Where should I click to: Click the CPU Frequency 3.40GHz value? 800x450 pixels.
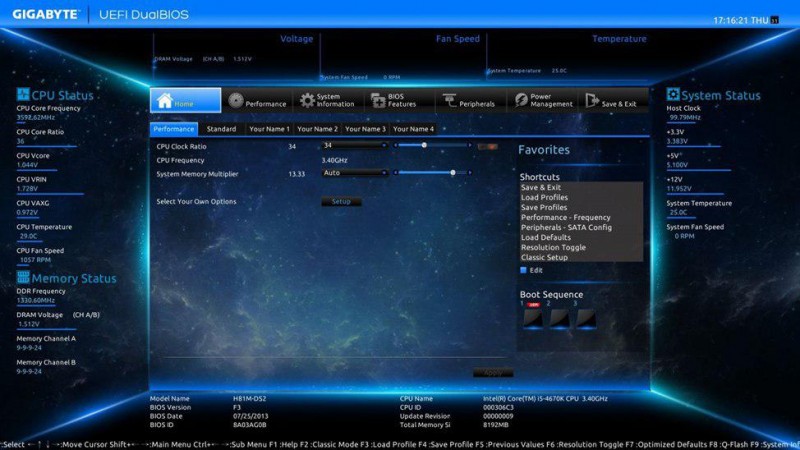pos(334,160)
